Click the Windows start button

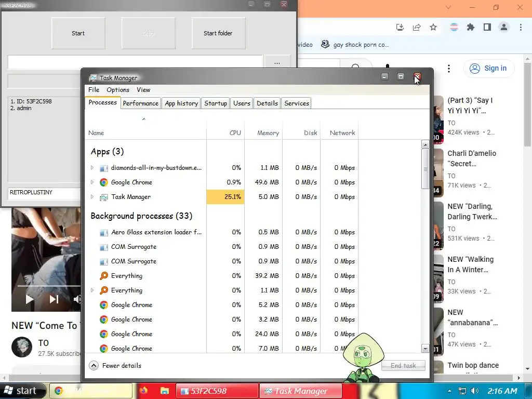click(x=22, y=391)
